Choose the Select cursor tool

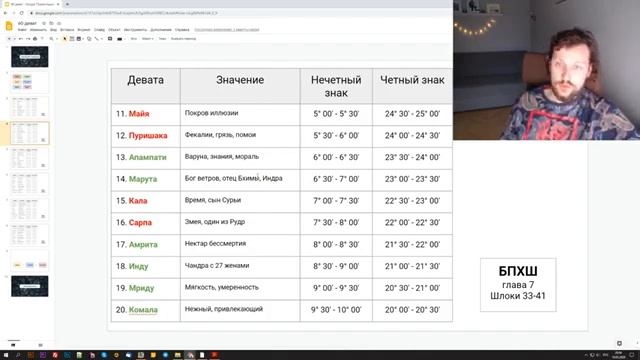tap(64, 39)
